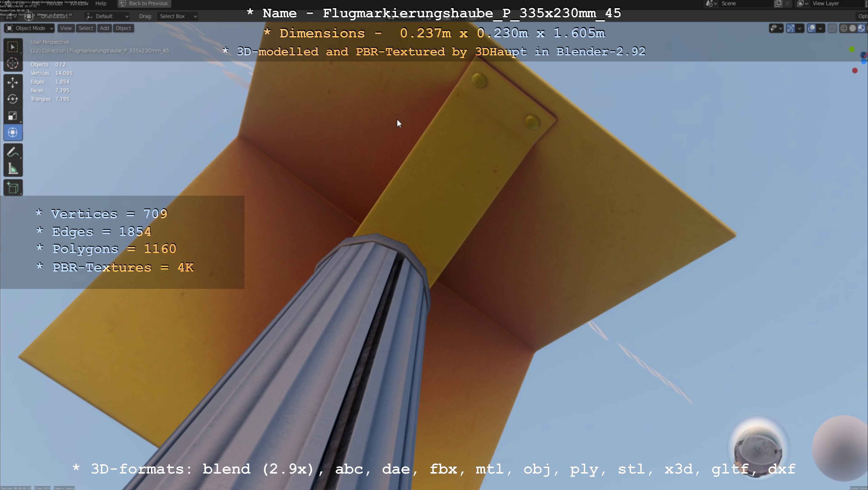Open the viewport Select menu

click(x=86, y=28)
